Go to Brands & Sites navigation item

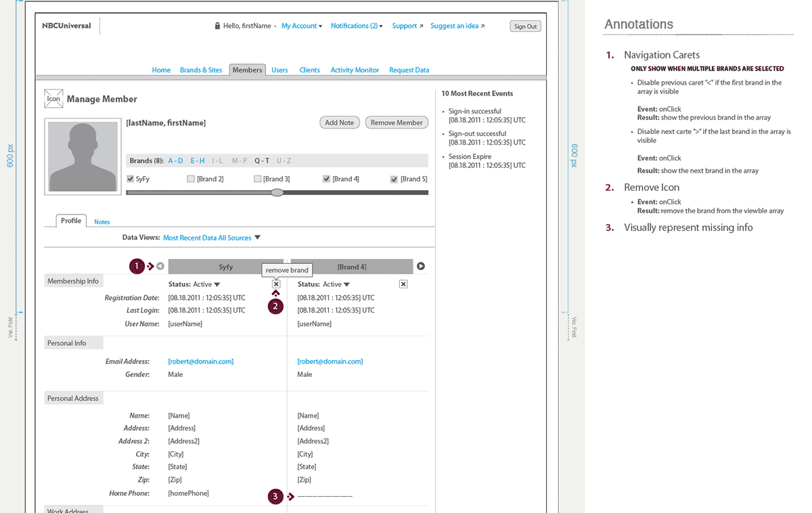pyautogui.click(x=201, y=70)
